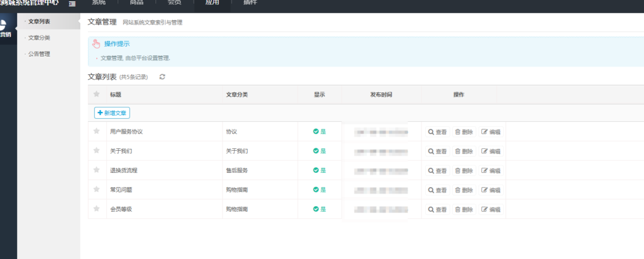View the 关于我们 article
Viewport: 644px width, 259px height.
[438, 151]
